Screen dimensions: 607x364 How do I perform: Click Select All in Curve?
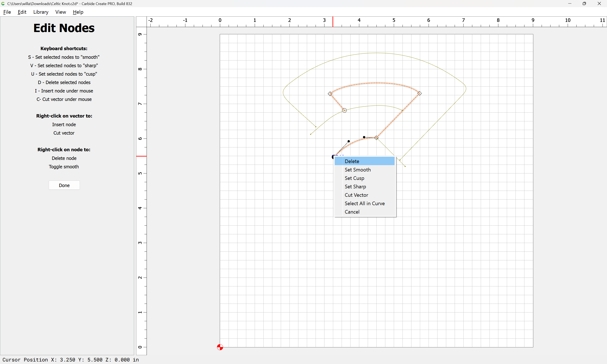point(364,203)
